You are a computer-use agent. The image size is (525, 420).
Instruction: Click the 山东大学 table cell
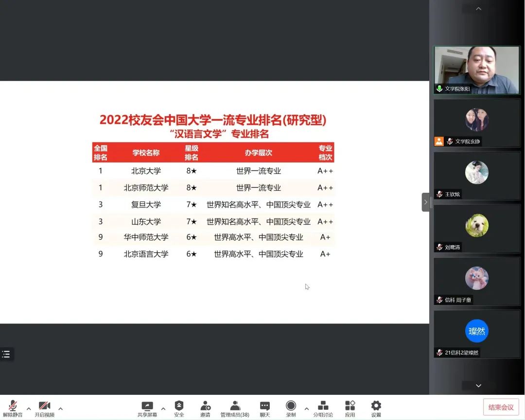click(x=146, y=221)
